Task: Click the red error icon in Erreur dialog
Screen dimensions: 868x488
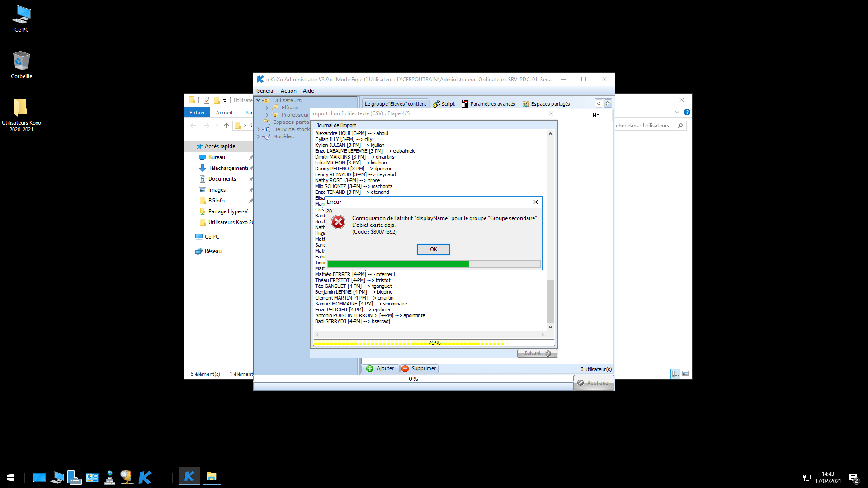Action: pos(338,222)
